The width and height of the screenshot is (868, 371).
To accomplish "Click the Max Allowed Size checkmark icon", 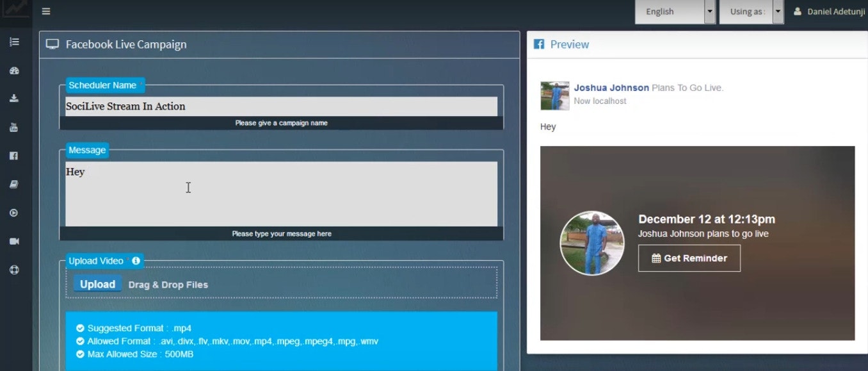I will pyautogui.click(x=80, y=354).
